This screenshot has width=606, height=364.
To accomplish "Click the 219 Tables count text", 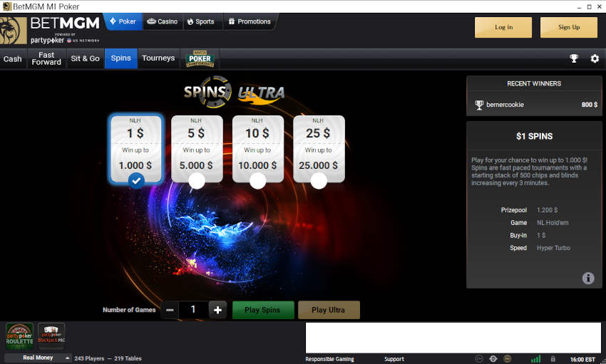I will coord(128,358).
